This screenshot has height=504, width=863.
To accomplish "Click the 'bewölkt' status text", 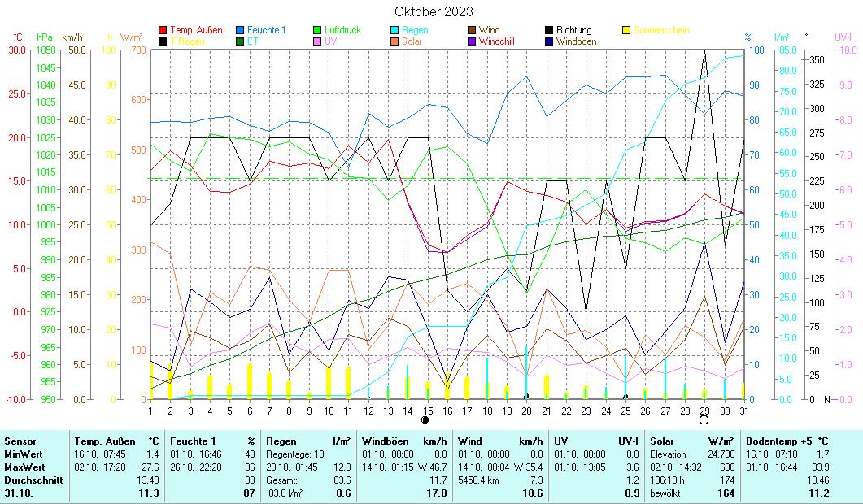I will (666, 493).
